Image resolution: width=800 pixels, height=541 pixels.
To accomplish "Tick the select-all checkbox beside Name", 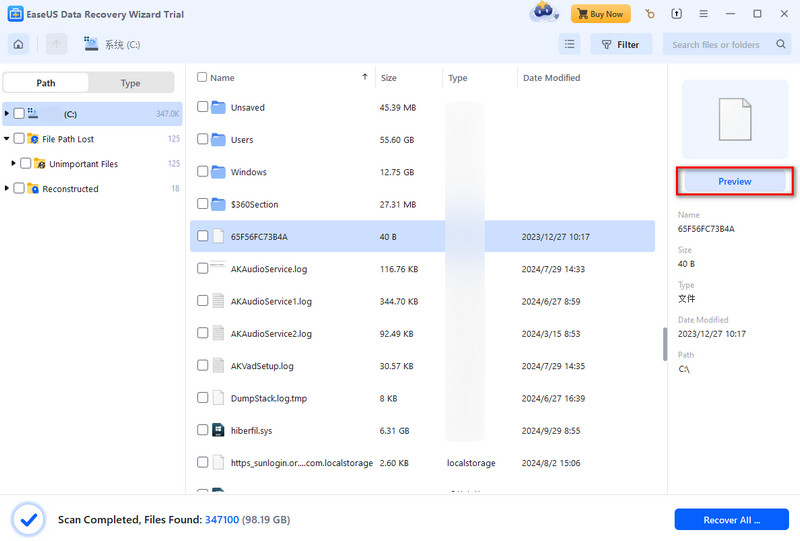I will tap(203, 77).
